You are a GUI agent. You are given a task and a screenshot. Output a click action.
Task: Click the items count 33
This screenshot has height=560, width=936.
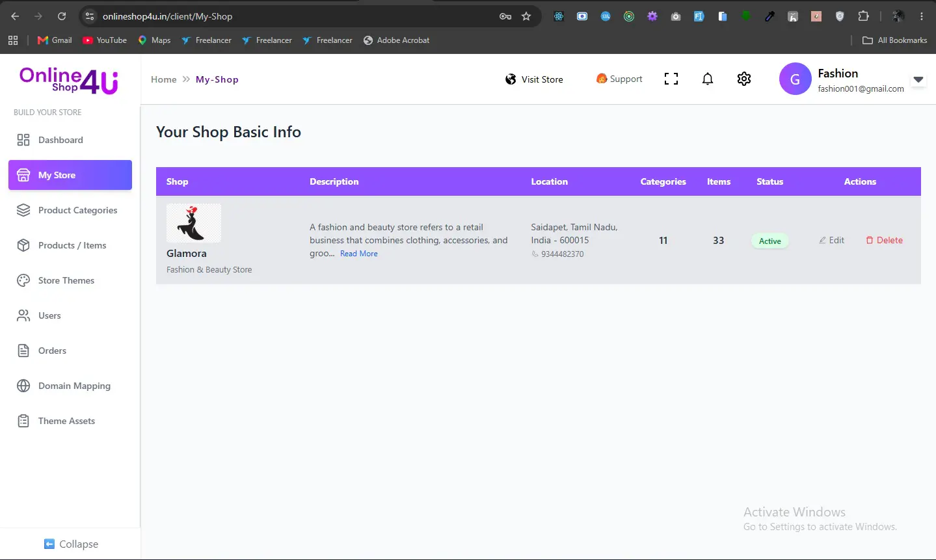coord(719,240)
